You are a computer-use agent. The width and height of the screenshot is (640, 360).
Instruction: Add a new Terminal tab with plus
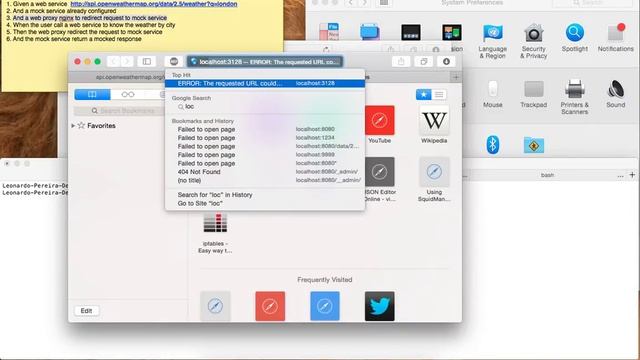point(632,175)
